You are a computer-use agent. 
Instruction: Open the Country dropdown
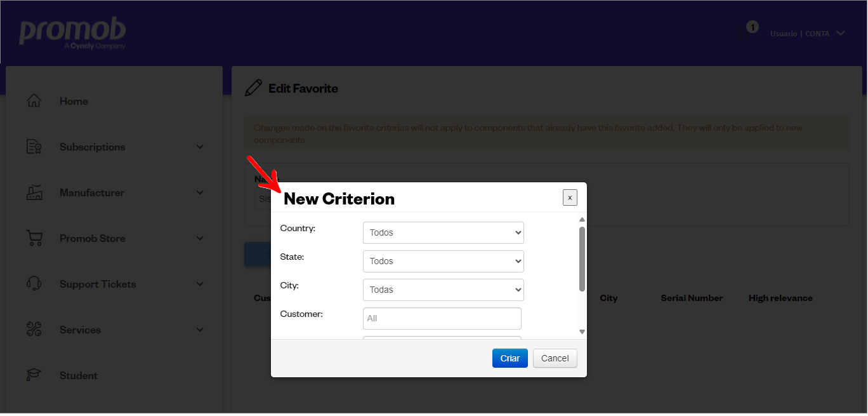pyautogui.click(x=444, y=232)
